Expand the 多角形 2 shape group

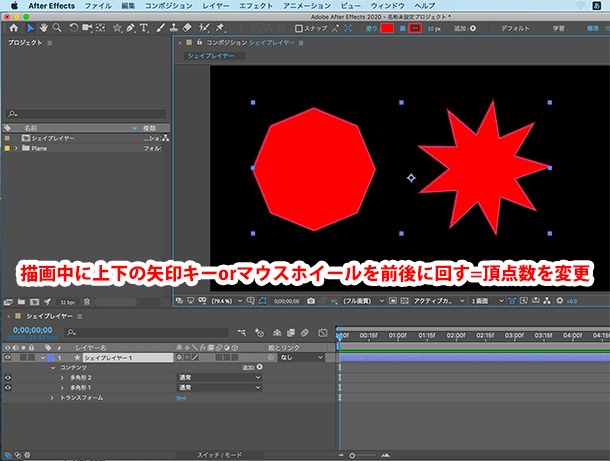pyautogui.click(x=62, y=378)
